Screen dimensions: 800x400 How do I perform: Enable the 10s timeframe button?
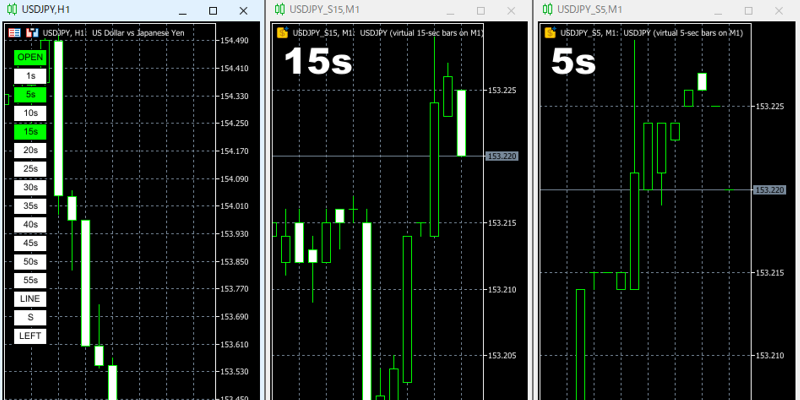[x=31, y=113]
